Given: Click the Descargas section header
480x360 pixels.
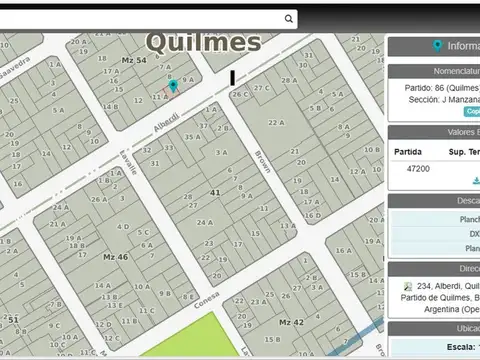Looking at the screenshot, I should click(x=434, y=201).
